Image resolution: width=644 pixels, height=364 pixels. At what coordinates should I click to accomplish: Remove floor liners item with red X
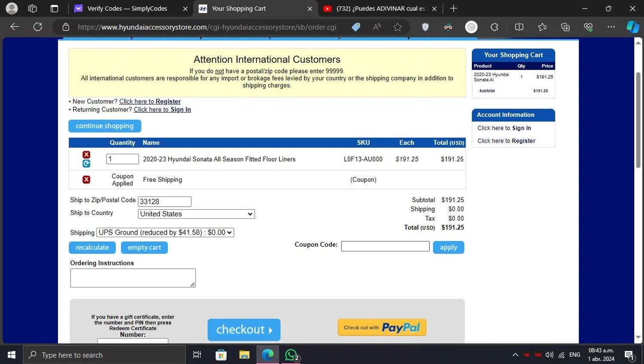[86, 155]
